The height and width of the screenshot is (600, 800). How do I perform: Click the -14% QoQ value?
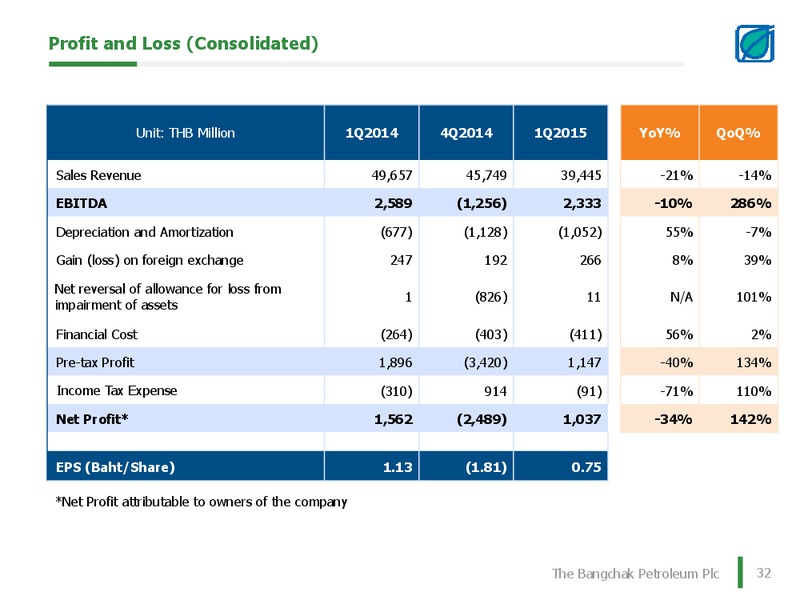click(x=755, y=176)
